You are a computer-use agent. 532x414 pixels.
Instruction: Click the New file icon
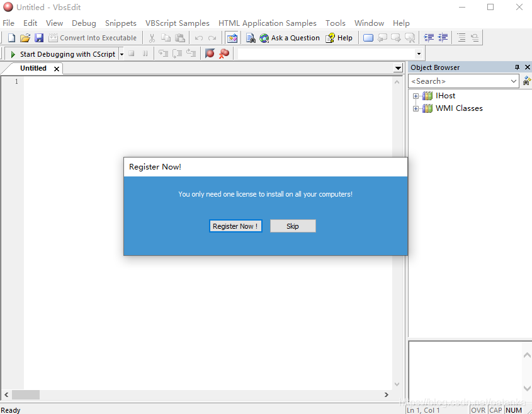(11, 38)
